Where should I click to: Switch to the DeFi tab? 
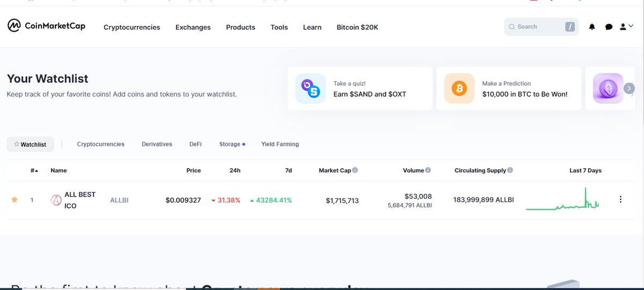pyautogui.click(x=195, y=144)
